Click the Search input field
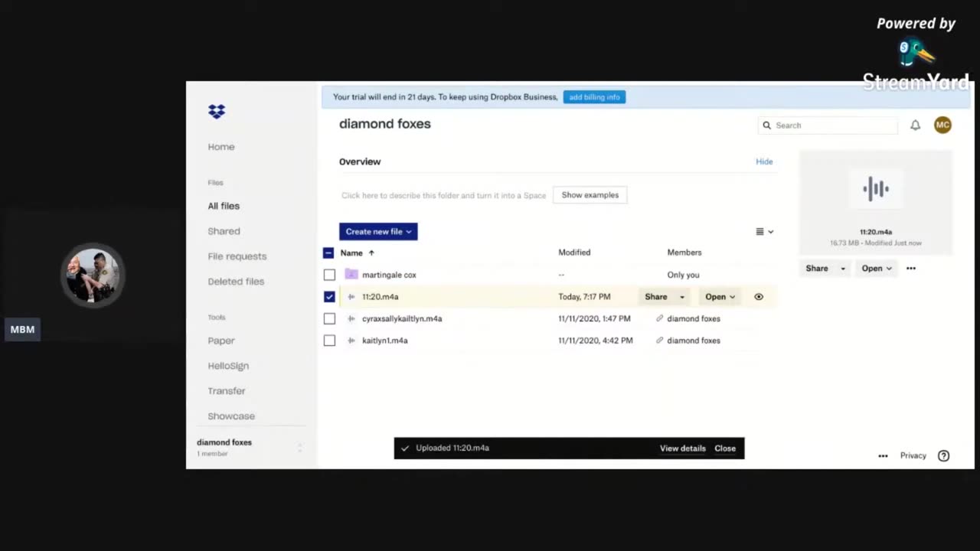The height and width of the screenshot is (551, 980). (x=828, y=126)
